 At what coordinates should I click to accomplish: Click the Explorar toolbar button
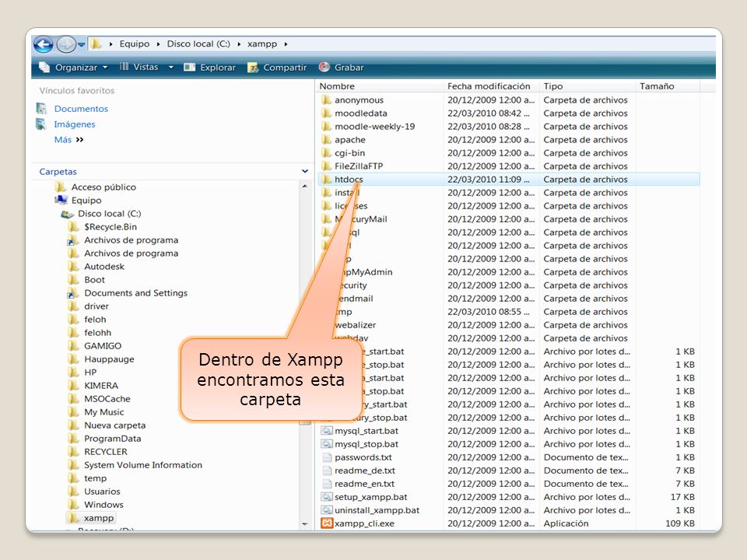tap(210, 67)
